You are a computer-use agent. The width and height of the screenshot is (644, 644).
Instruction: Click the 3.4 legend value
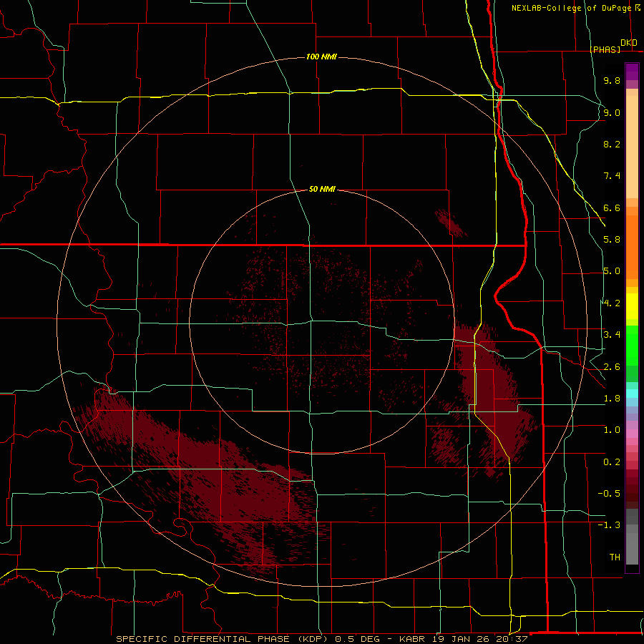(612, 335)
